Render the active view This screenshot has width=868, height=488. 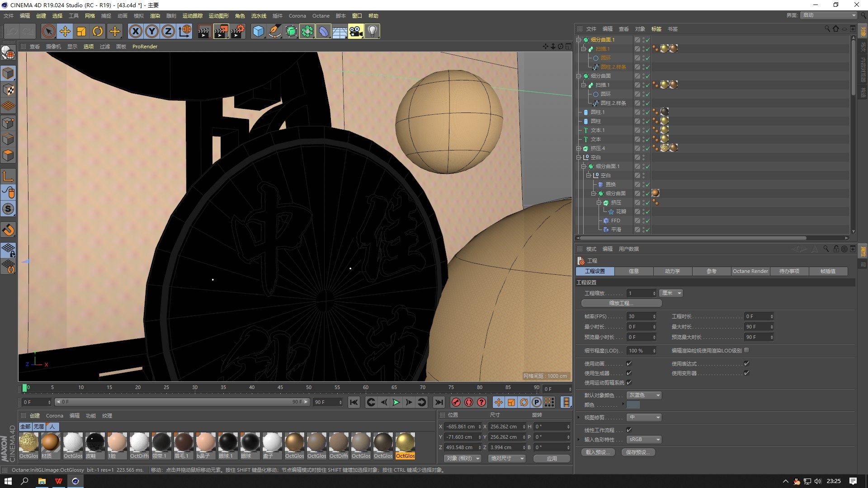[204, 31]
